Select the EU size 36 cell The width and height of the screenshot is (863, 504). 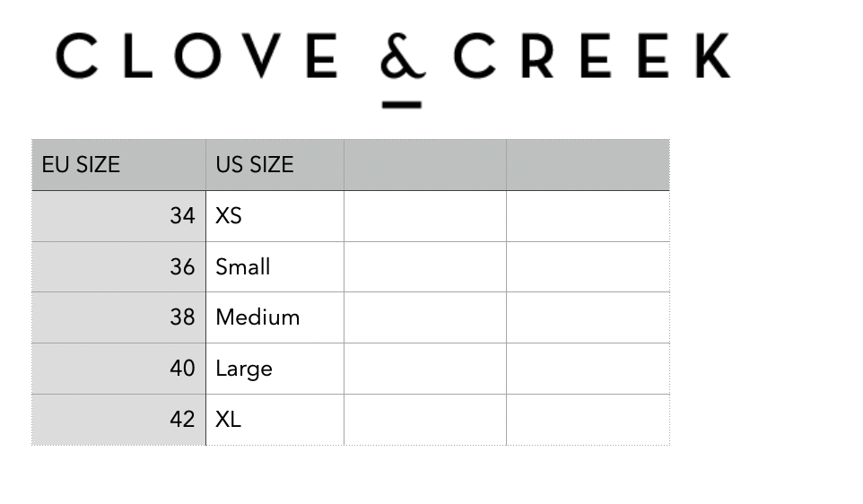tap(118, 267)
